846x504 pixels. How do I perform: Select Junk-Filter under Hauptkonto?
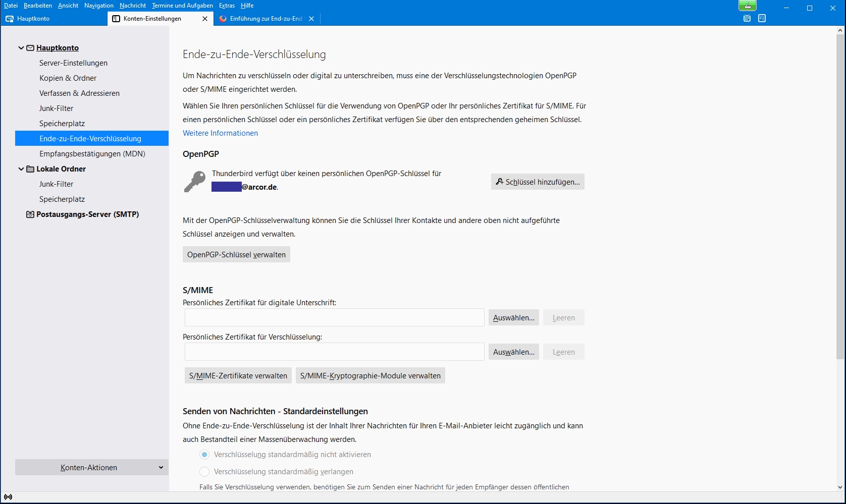pyautogui.click(x=56, y=108)
